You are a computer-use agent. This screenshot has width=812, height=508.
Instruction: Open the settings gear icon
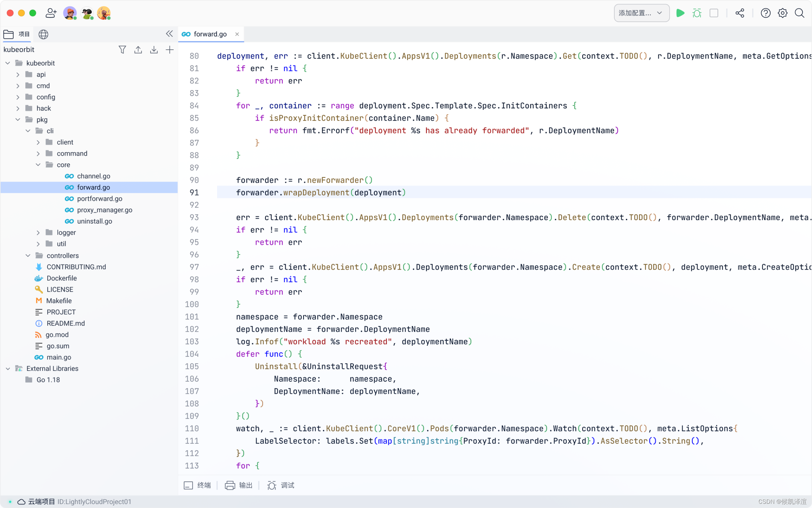tap(782, 13)
